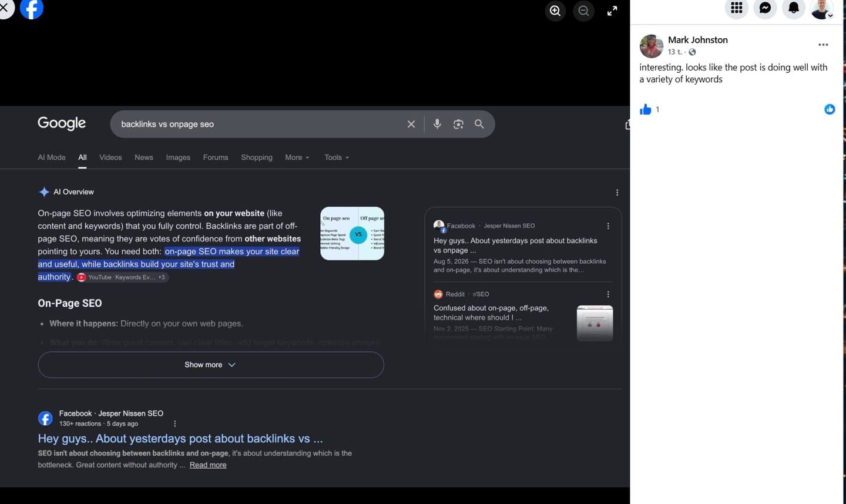Viewport: 846px width, 504px height.
Task: Open the account profile menu
Action: [x=822, y=8]
